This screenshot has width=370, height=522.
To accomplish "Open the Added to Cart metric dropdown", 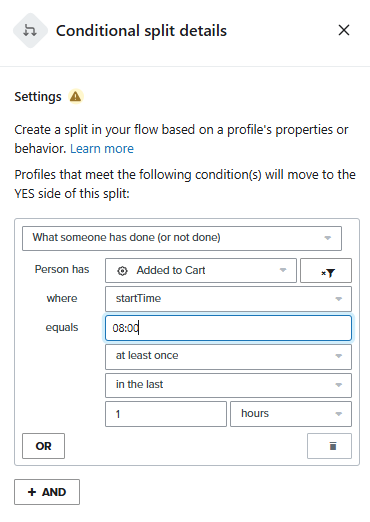I will click(201, 270).
